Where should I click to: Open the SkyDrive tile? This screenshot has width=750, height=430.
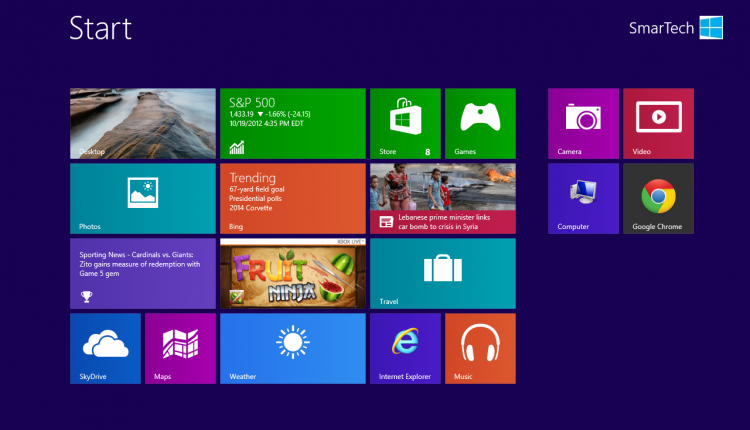[x=105, y=349]
